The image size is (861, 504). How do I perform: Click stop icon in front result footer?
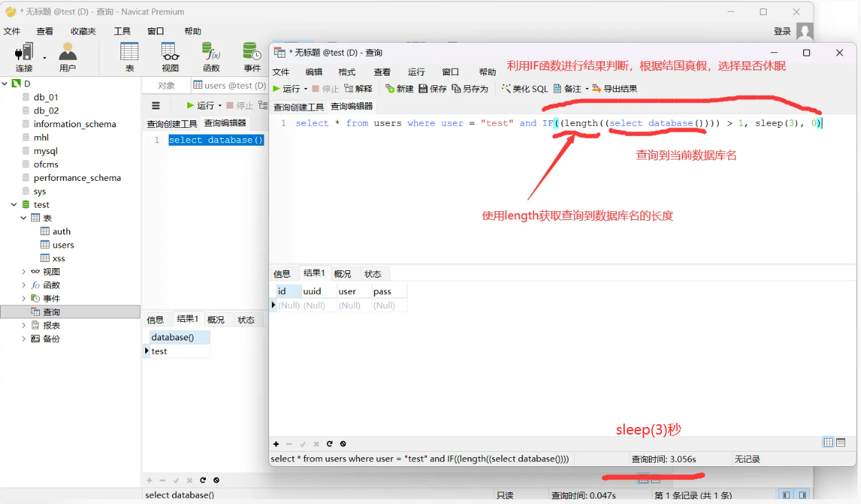point(343,444)
